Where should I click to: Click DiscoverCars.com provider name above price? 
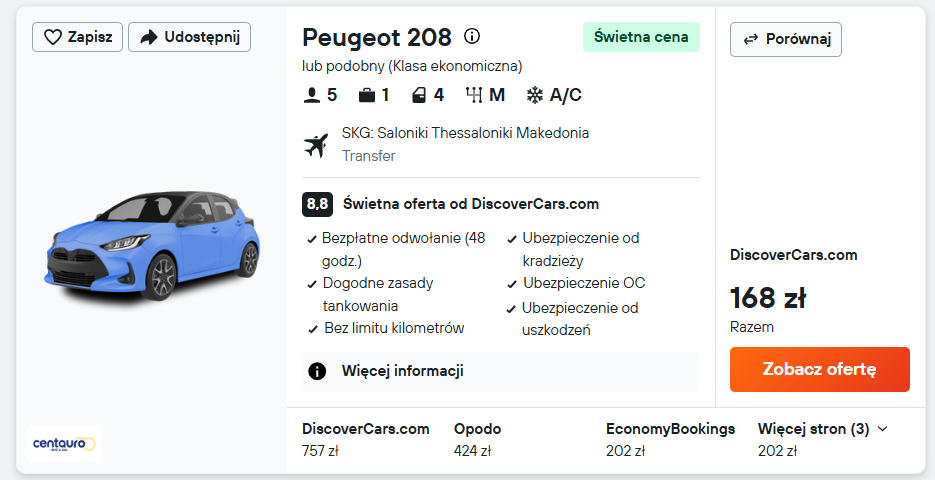(794, 255)
